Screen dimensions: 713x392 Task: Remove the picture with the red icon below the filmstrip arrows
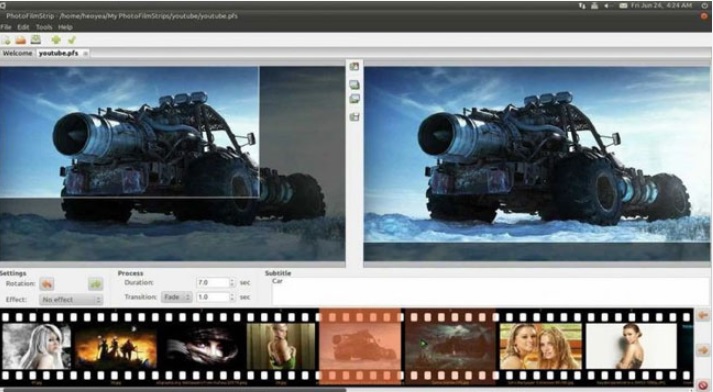pyautogui.click(x=703, y=385)
